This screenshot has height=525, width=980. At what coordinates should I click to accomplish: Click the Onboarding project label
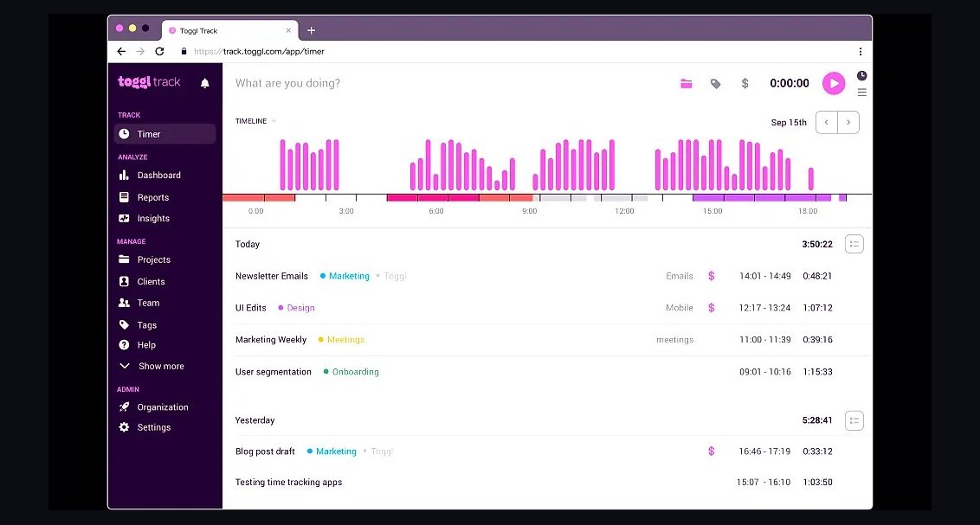tap(356, 371)
